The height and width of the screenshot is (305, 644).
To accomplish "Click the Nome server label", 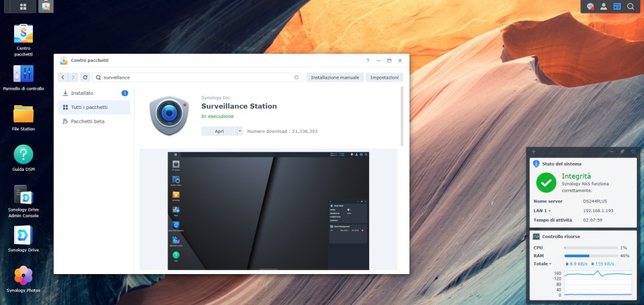I will tap(548, 201).
